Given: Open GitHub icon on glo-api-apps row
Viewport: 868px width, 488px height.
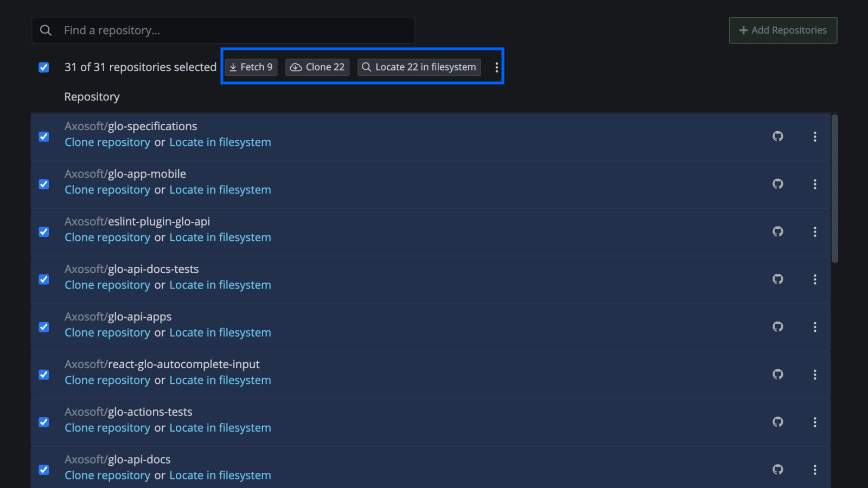Looking at the screenshot, I should (x=778, y=327).
